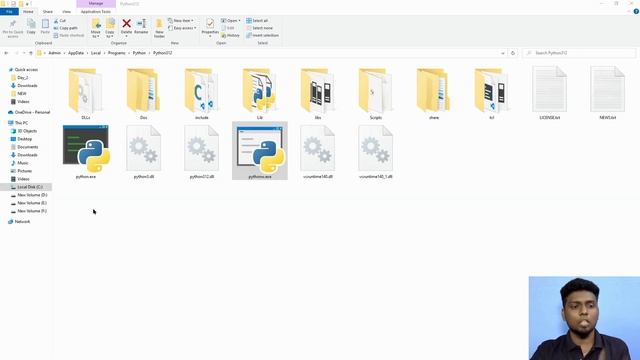Click Admin in the address breadcrumb
Image resolution: width=640 pixels, height=360 pixels.
54,53
